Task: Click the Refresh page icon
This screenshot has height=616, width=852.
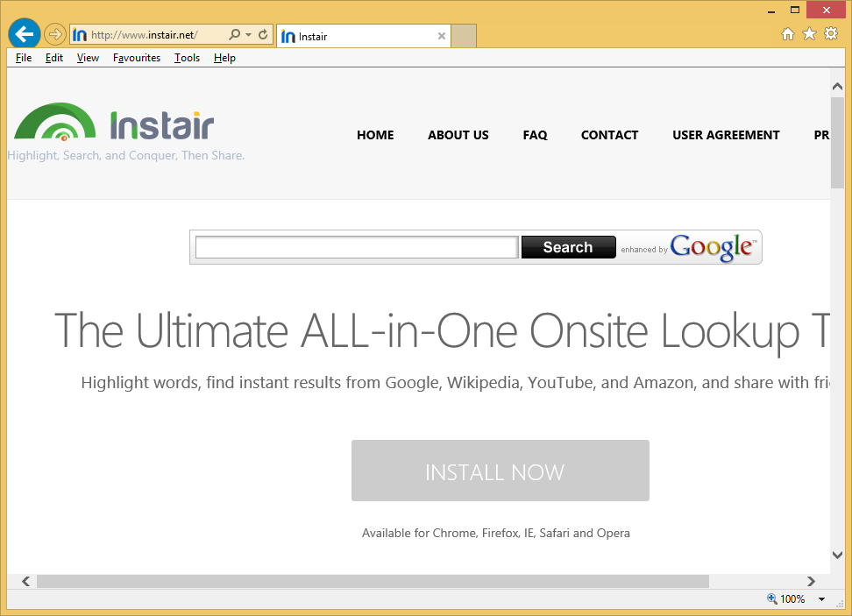Action: pos(263,35)
